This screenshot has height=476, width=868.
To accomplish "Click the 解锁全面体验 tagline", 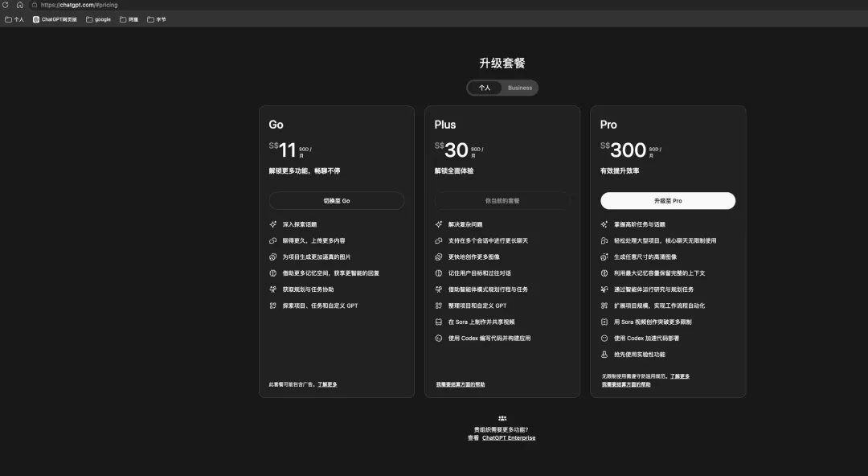I will (454, 171).
